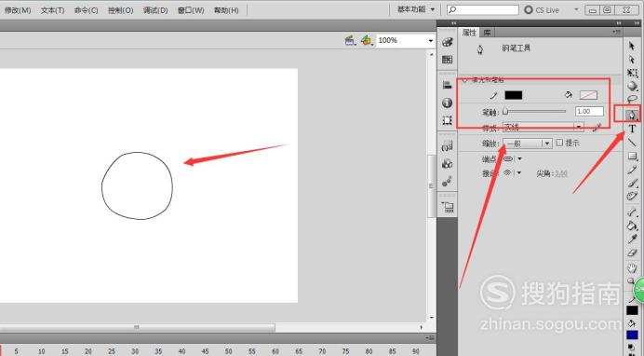Select the Brush tool

click(632, 184)
